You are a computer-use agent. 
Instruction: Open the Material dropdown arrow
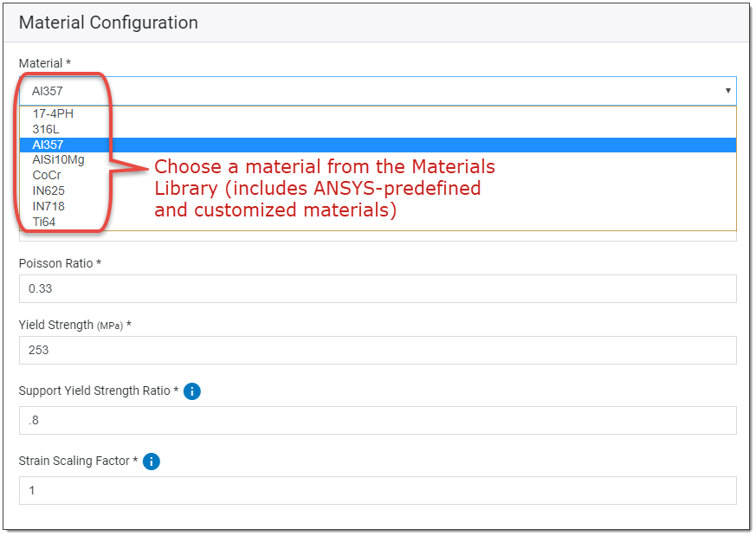click(728, 91)
